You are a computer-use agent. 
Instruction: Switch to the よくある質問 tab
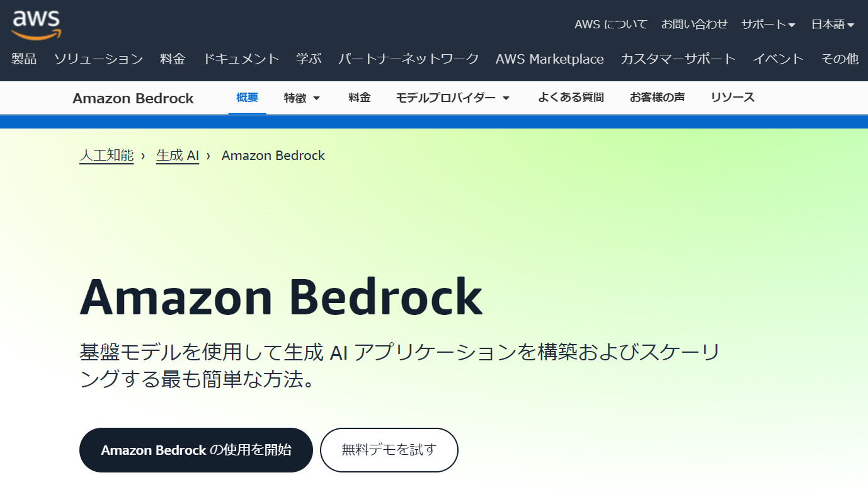coord(570,98)
